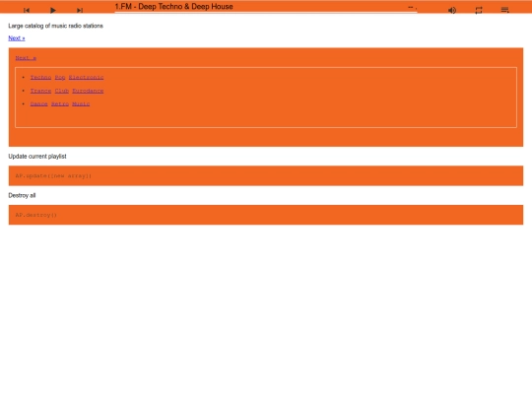Open the Dance genre link
Screen dimensions: 532x399
pos(39,103)
